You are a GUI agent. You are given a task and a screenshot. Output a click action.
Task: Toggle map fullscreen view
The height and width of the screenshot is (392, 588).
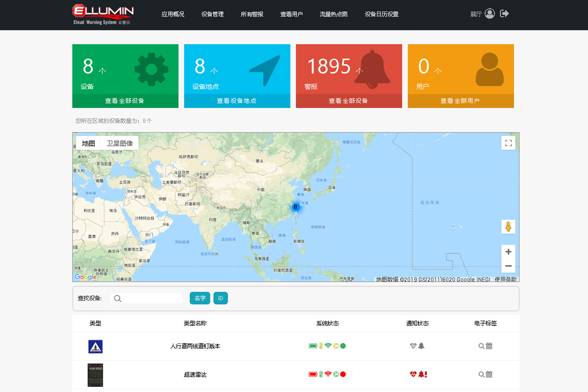pos(508,143)
